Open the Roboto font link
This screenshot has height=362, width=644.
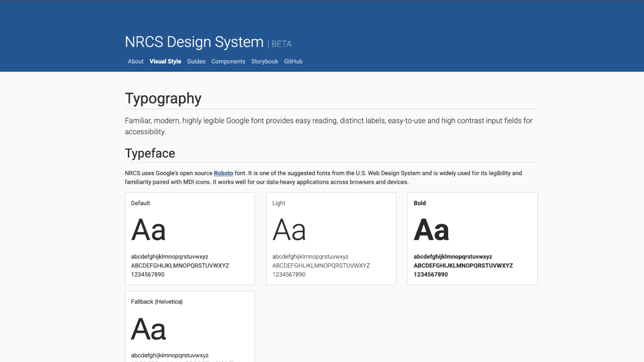[223, 173]
